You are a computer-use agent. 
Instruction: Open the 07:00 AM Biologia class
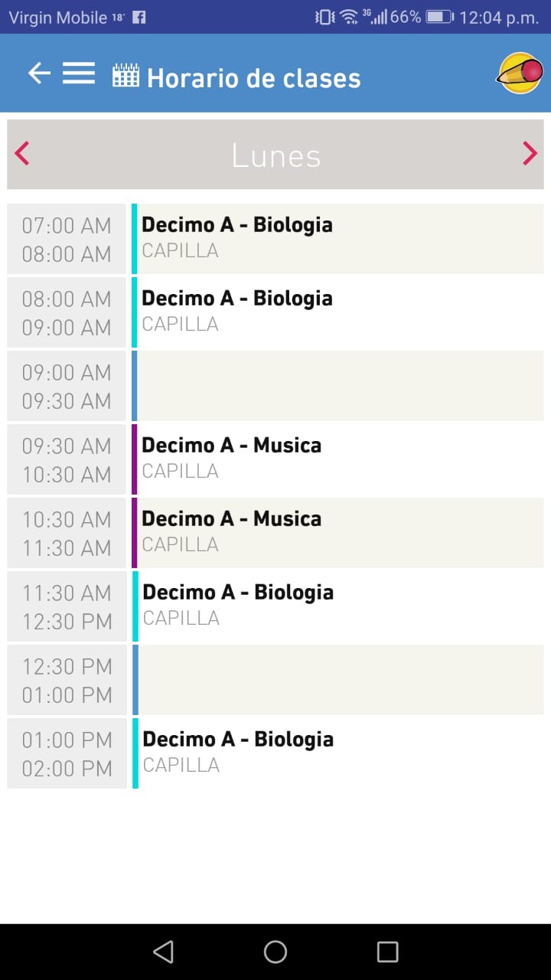tap(337, 238)
